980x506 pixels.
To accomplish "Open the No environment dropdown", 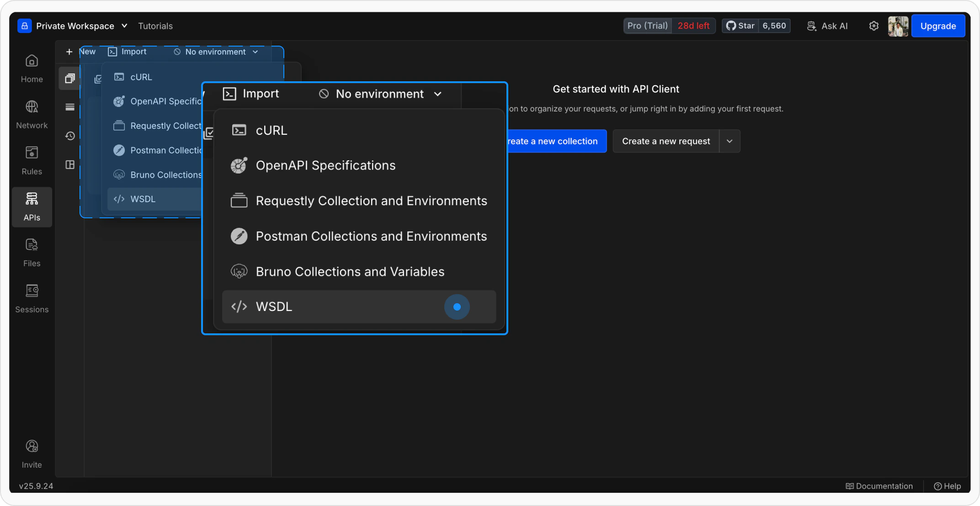I will [381, 94].
